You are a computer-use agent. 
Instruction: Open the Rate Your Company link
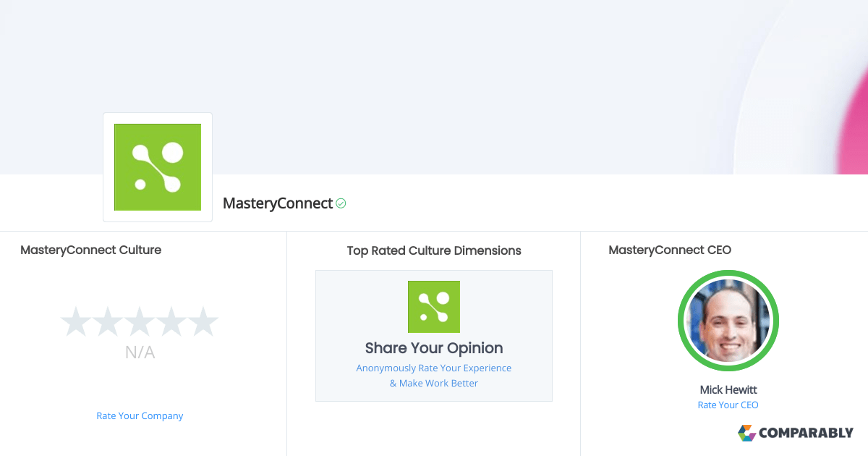pyautogui.click(x=140, y=415)
